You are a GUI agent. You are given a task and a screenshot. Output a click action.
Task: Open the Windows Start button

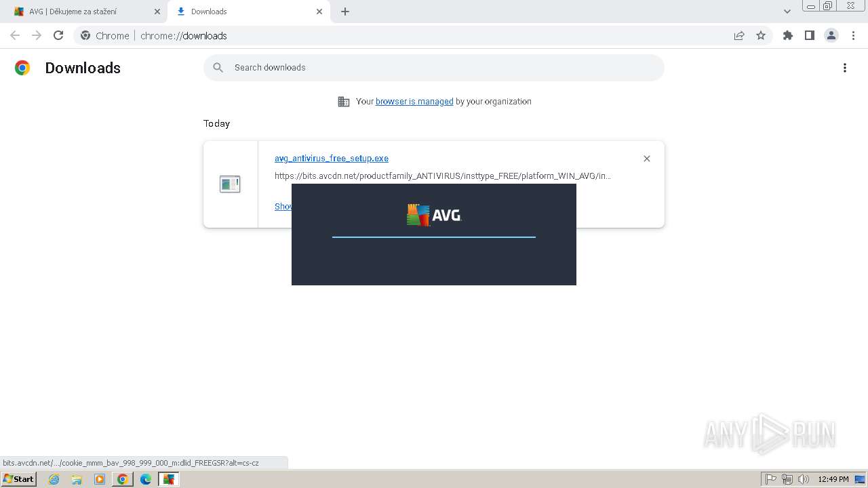coord(19,479)
